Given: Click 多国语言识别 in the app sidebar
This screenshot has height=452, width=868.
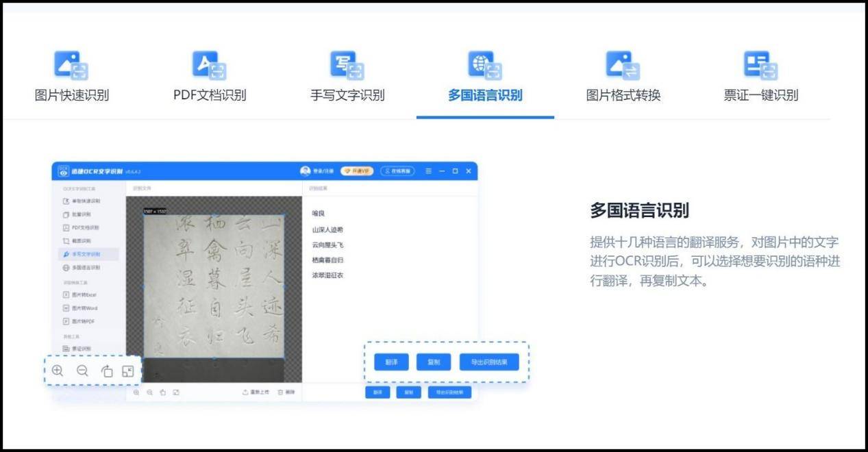Looking at the screenshot, I should click(x=82, y=267).
